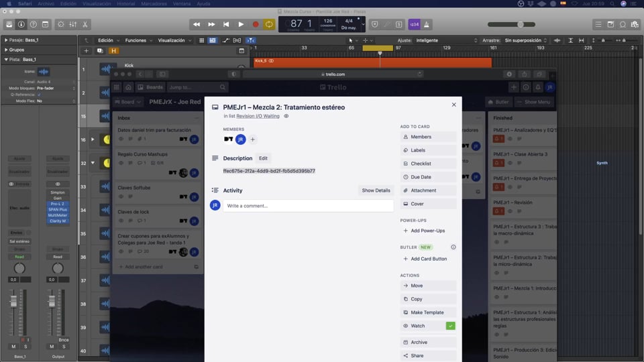Screen dimensions: 644x362
Task: Click the Bass_1 channel pan knob
Action: [19, 268]
